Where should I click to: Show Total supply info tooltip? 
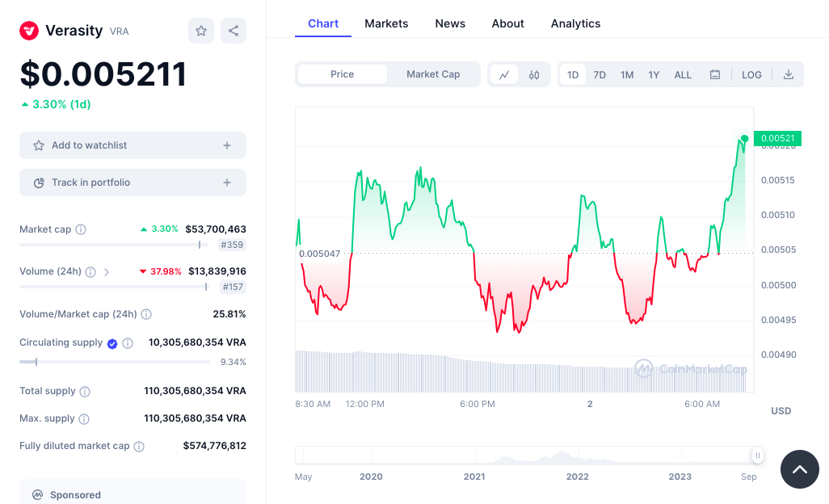(85, 392)
